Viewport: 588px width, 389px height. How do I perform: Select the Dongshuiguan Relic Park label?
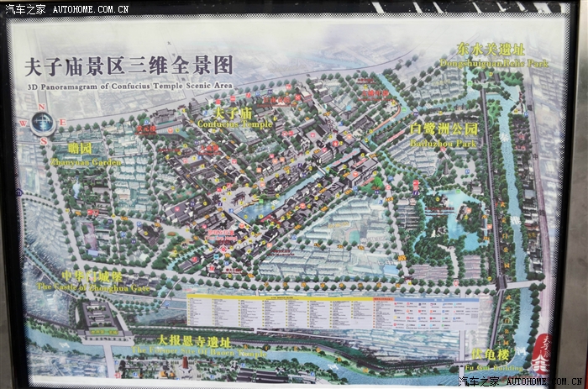click(491, 55)
